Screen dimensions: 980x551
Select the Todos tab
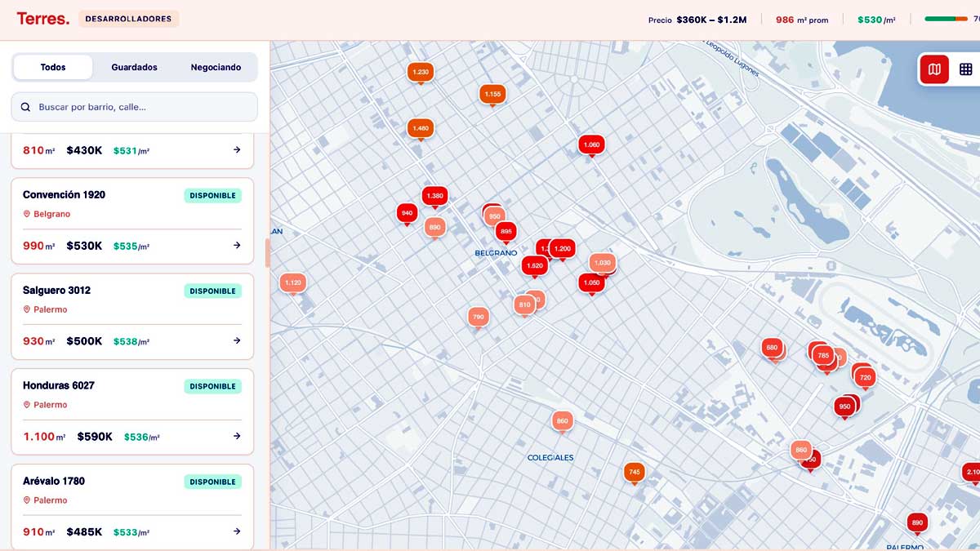click(53, 67)
